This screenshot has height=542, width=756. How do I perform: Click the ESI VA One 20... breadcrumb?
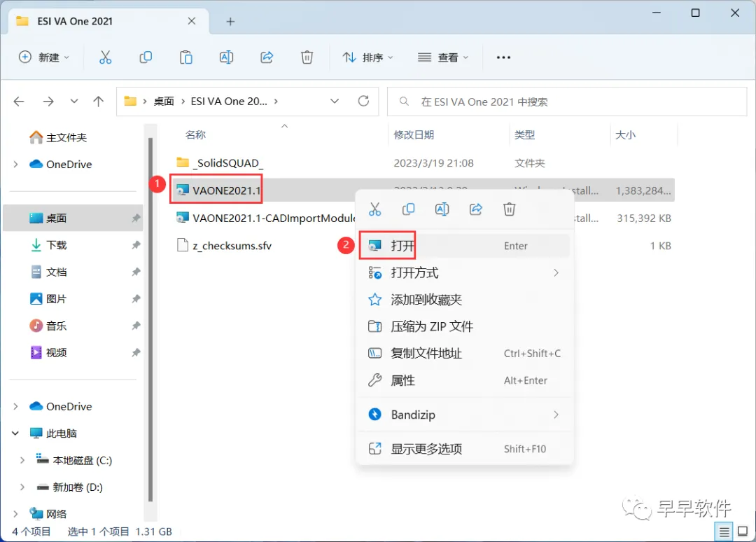point(229,102)
